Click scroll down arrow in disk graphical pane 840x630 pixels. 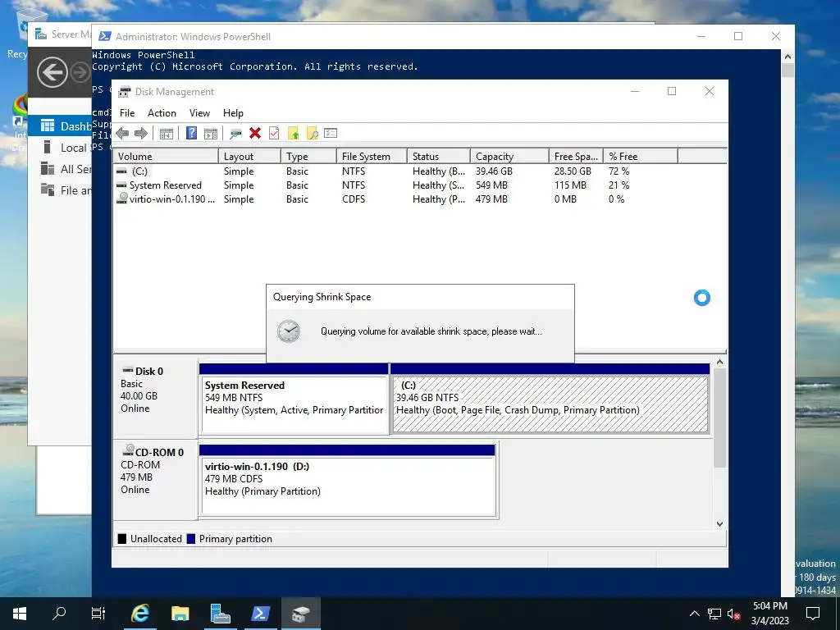(719, 524)
